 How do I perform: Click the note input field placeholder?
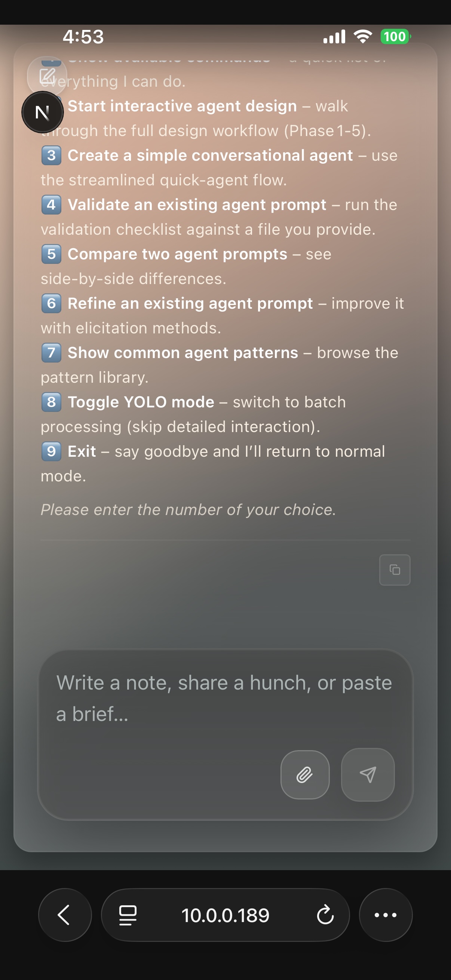tap(224, 698)
